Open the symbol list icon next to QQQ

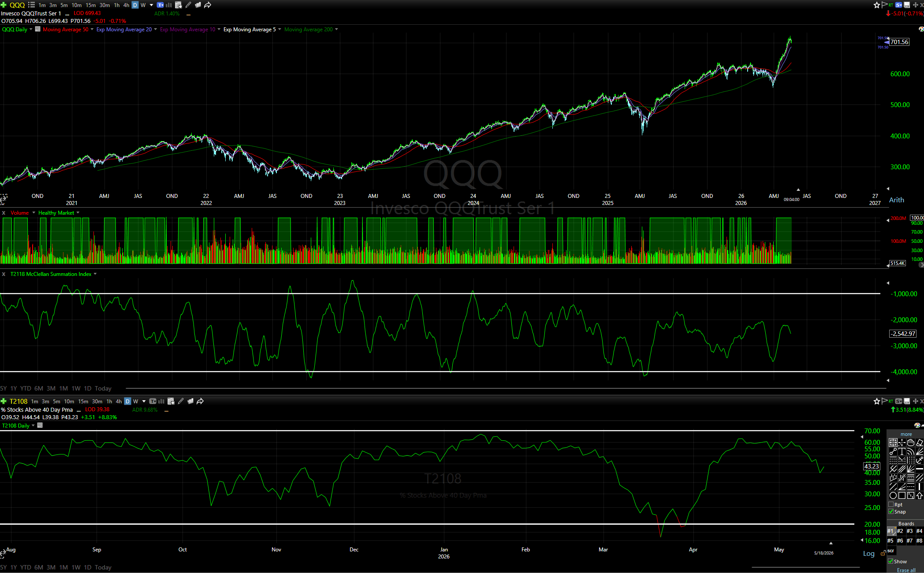click(x=31, y=5)
